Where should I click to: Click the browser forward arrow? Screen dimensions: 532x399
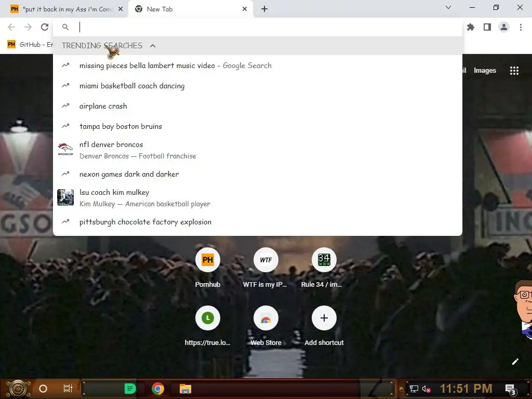coord(28,27)
